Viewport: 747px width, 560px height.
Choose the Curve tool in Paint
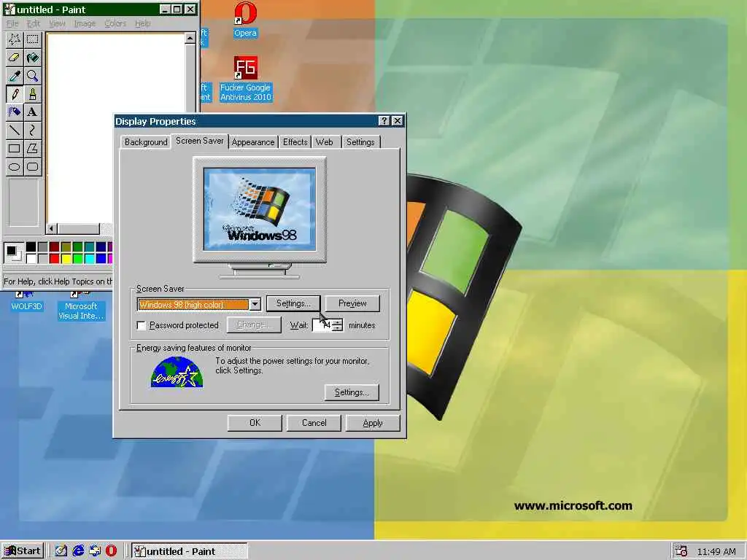point(32,130)
